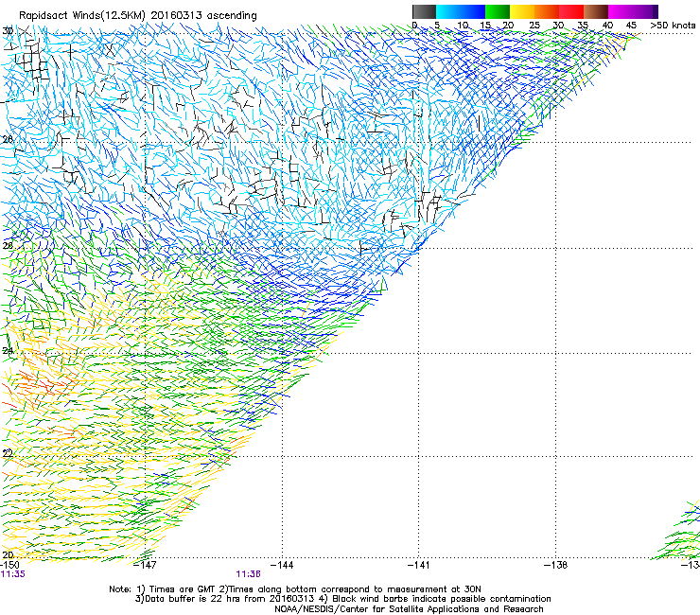The width and height of the screenshot is (700, 615).
Task: Click the '>50 knots' legend label
Action: tap(673, 26)
